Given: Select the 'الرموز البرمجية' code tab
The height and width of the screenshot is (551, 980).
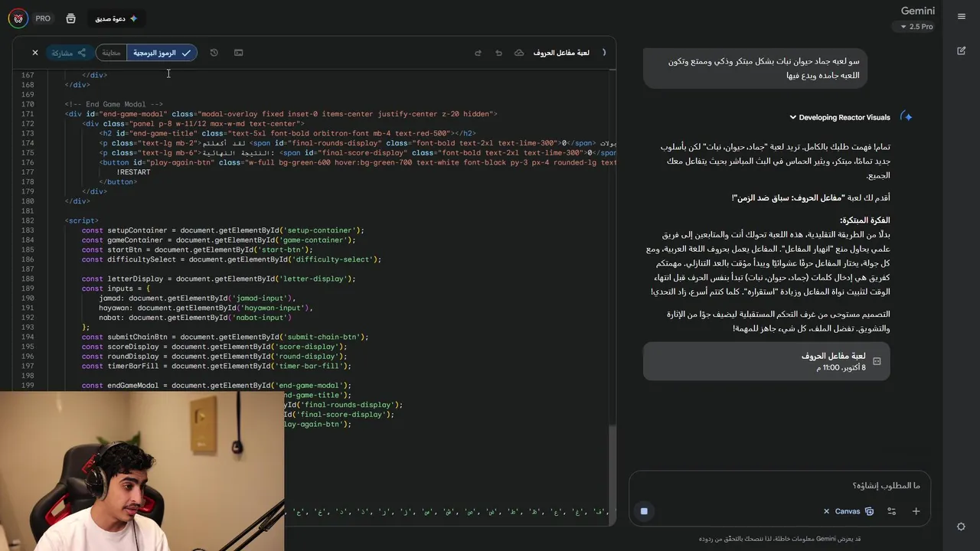Looking at the screenshot, I should coord(162,53).
